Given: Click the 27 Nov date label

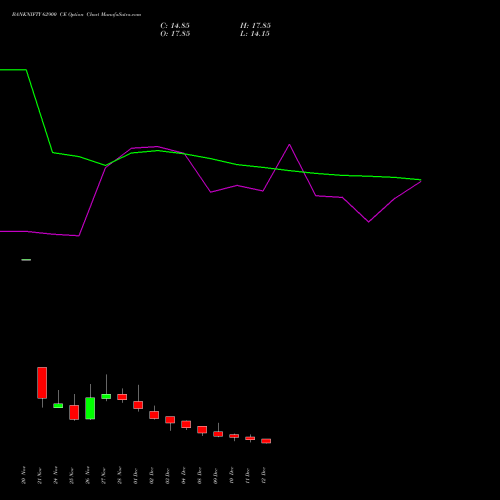Looking at the screenshot, I should click(x=104, y=475).
